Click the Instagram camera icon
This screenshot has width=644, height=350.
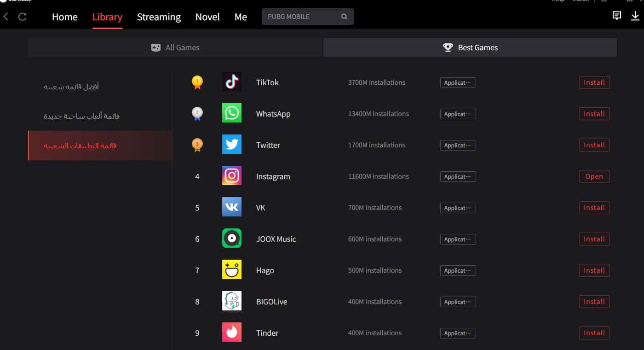232,176
